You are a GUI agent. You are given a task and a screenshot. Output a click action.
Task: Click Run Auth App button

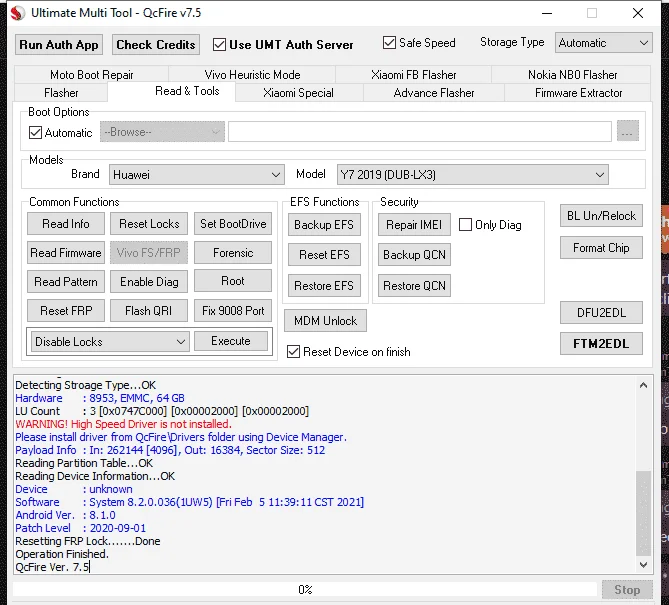pyautogui.click(x=59, y=45)
